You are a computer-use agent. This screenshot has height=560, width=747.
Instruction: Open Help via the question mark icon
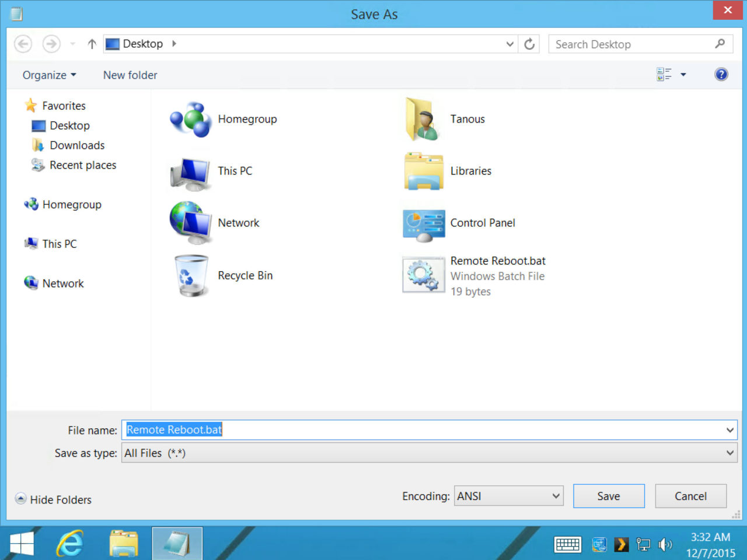[x=721, y=74]
